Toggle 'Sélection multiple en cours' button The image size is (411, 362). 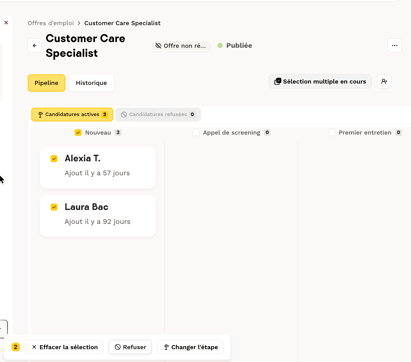coord(320,81)
